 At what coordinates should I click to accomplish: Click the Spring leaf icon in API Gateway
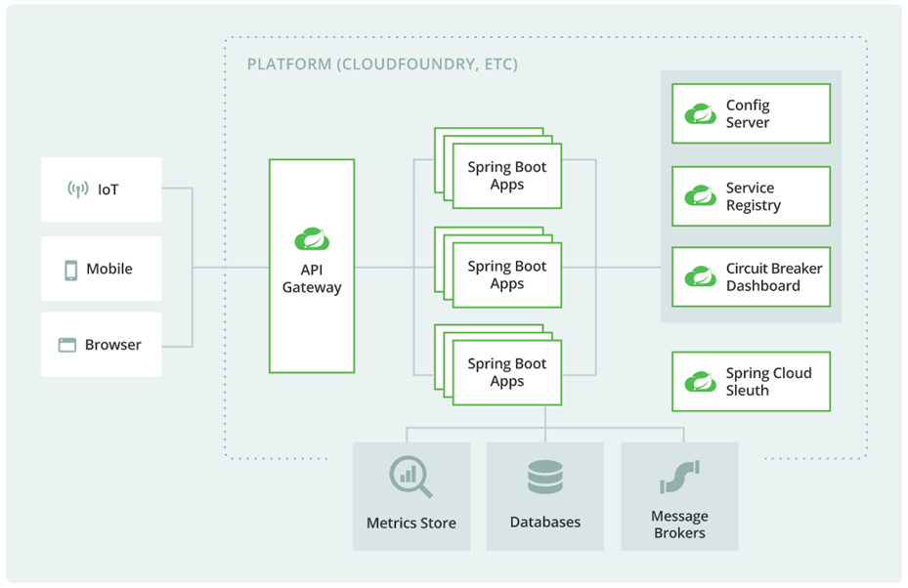pyautogui.click(x=312, y=239)
